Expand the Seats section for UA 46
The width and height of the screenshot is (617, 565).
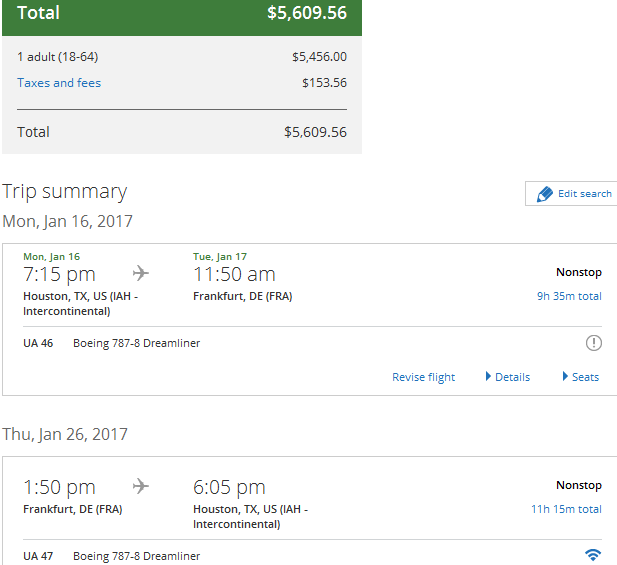(581, 377)
